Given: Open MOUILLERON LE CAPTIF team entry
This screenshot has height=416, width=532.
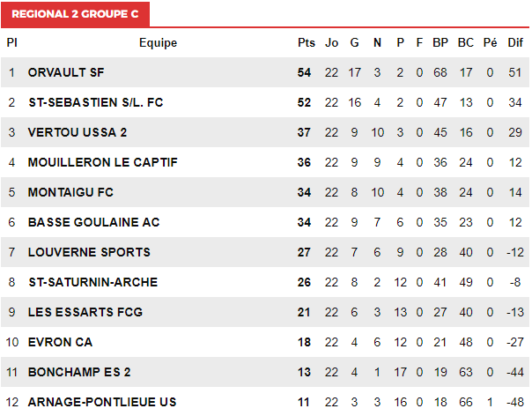Looking at the screenshot, I should tap(102, 162).
